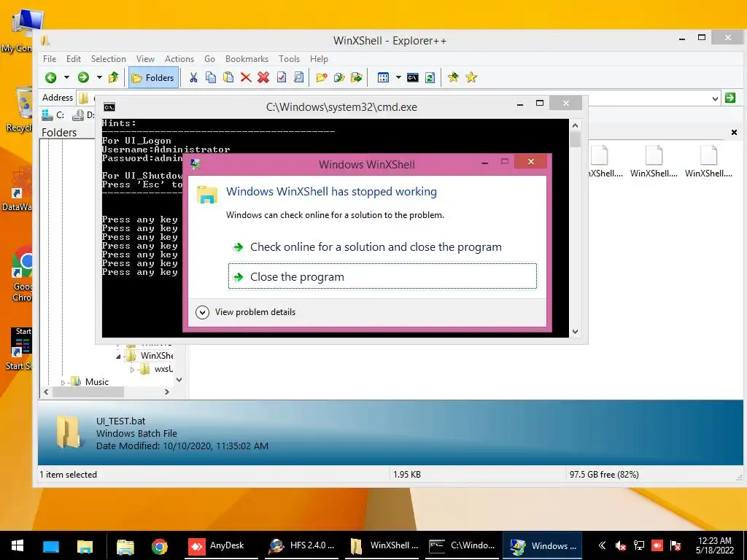747x560 pixels.
Task: Go back using Explorer++ green Back arrow
Action: [50, 77]
